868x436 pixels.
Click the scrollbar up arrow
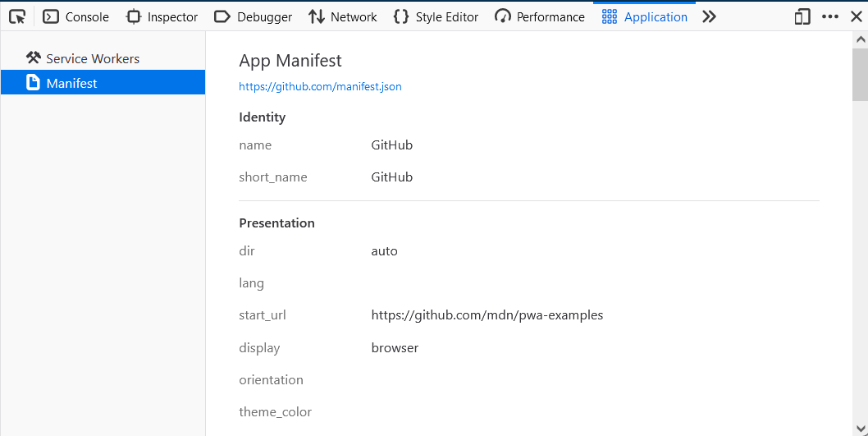pos(860,39)
